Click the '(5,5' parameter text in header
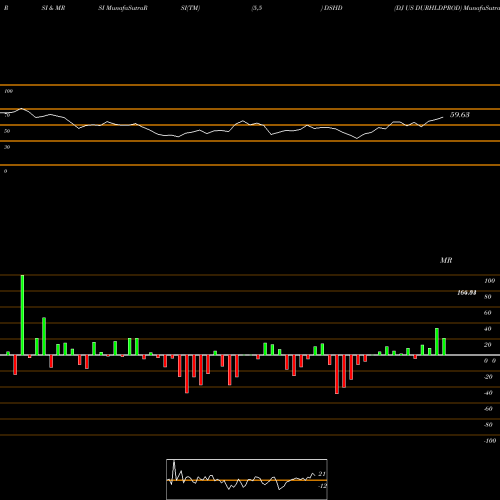 (x=257, y=8)
